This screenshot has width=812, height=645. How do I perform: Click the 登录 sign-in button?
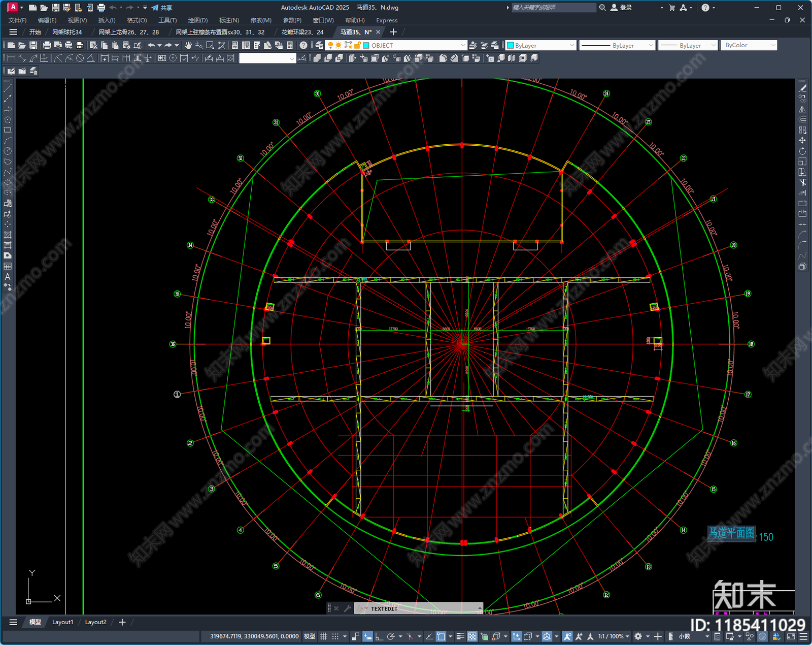click(621, 8)
